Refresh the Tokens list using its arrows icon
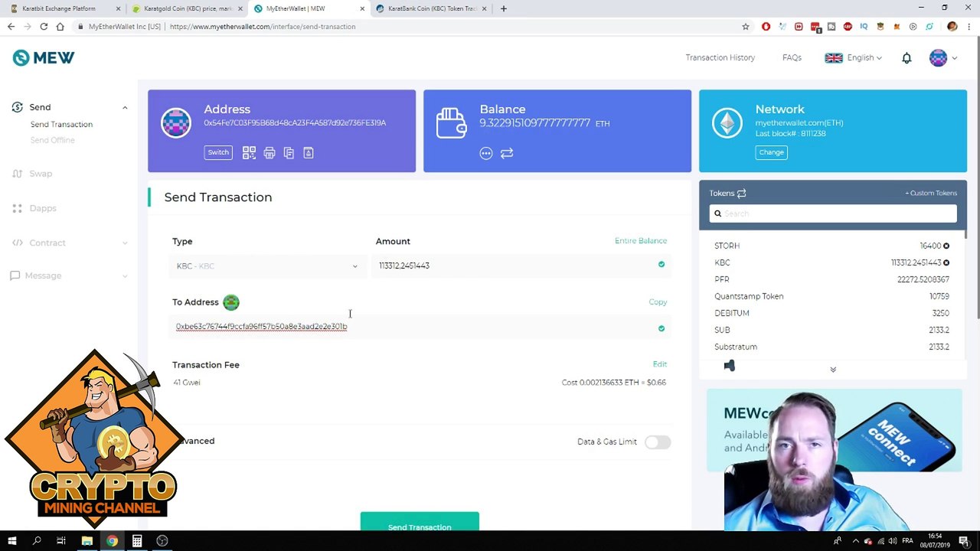 (x=741, y=194)
